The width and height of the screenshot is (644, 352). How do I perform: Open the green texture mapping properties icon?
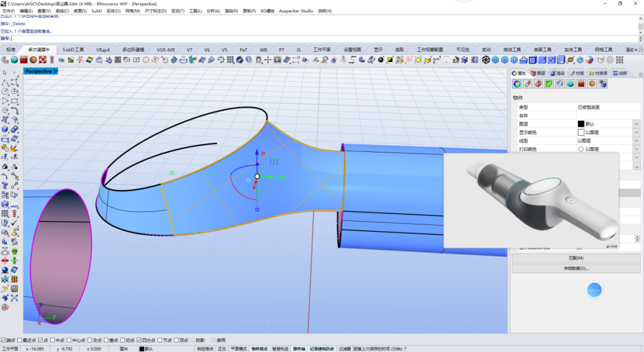pyautogui.click(x=549, y=84)
